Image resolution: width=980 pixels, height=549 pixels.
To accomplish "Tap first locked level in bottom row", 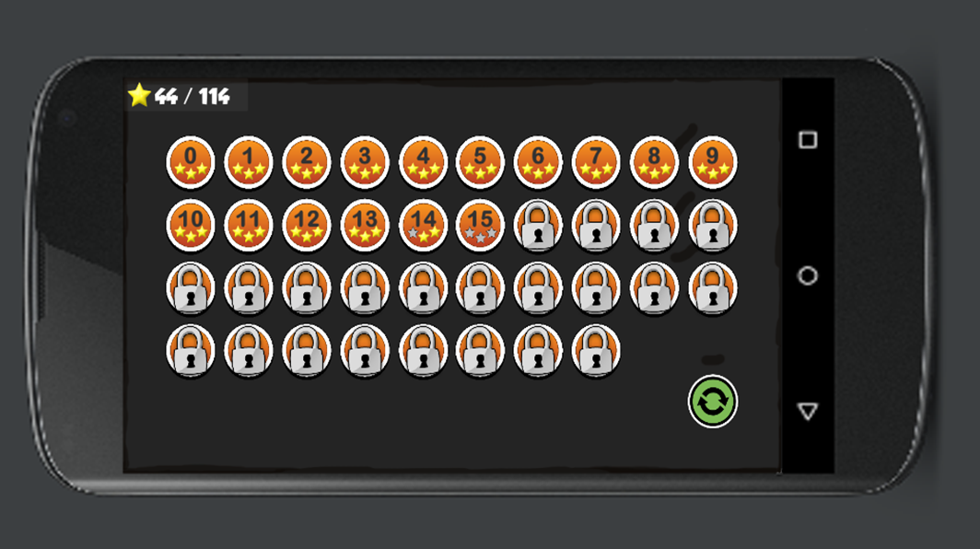I will click(x=191, y=351).
